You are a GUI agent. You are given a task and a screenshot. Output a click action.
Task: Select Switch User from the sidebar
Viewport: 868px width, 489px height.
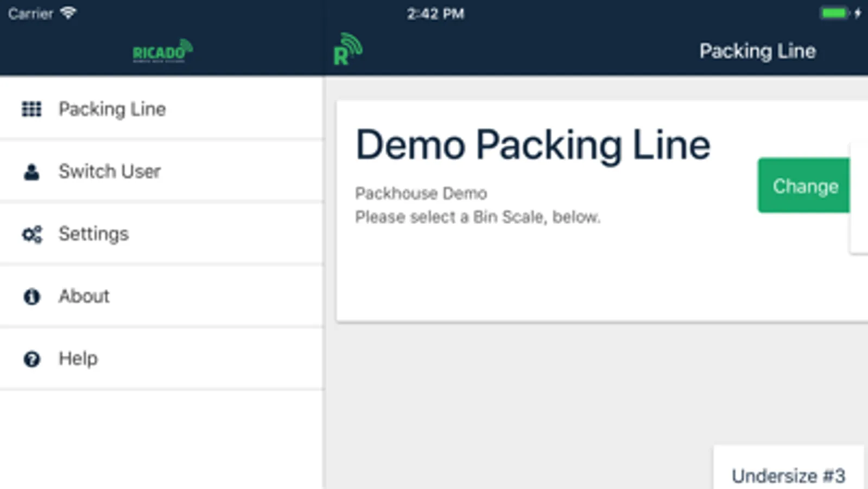point(110,172)
